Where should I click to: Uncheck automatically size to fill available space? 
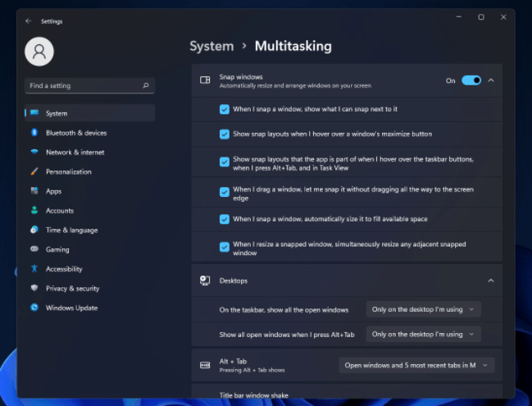coord(225,219)
